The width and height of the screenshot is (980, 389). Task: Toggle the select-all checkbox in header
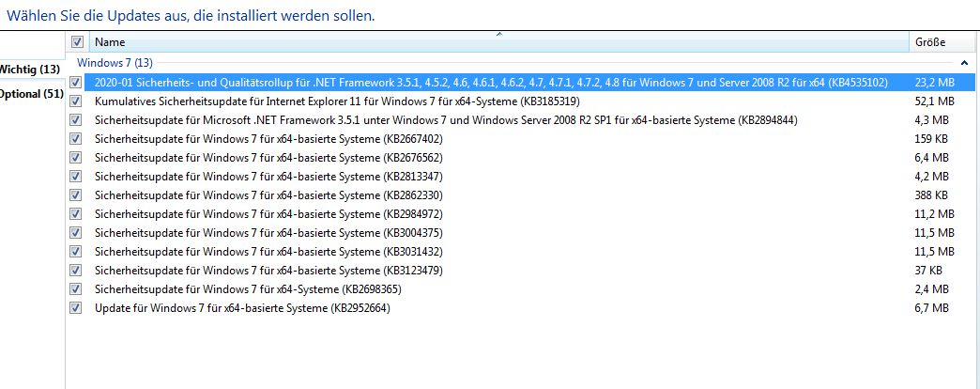[x=78, y=42]
